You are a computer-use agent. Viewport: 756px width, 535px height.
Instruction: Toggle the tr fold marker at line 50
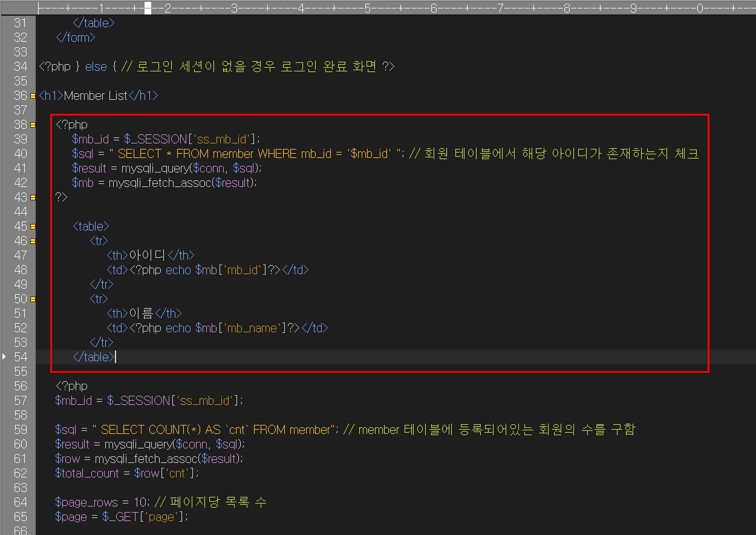33,299
